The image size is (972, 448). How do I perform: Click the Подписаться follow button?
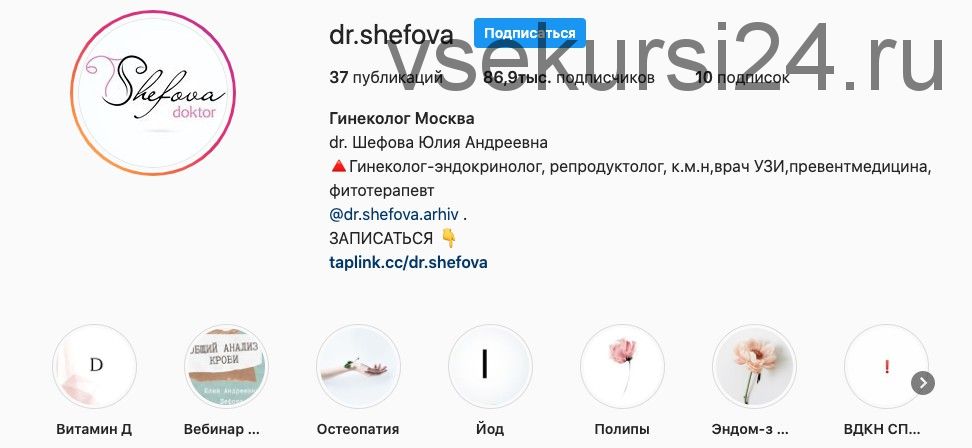pyautogui.click(x=530, y=33)
